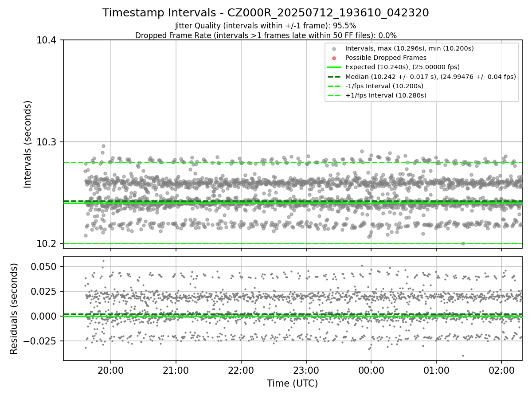Image resolution: width=532 pixels, height=399 pixels.
Task: Click the 'Residuals (seconds)' y-axis label
Action: click(14, 309)
